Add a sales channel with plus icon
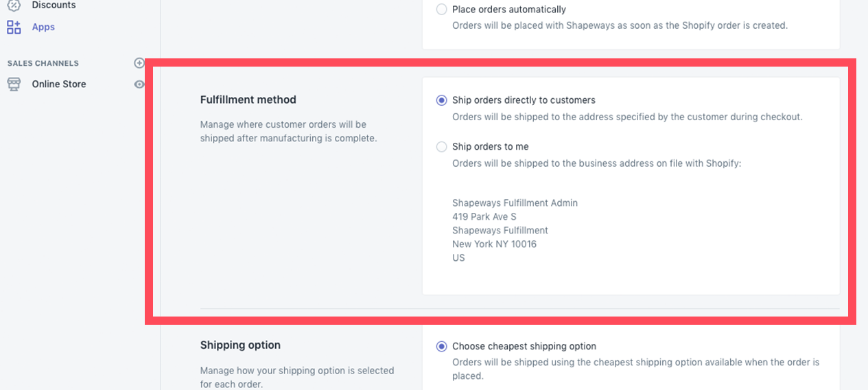 (139, 63)
